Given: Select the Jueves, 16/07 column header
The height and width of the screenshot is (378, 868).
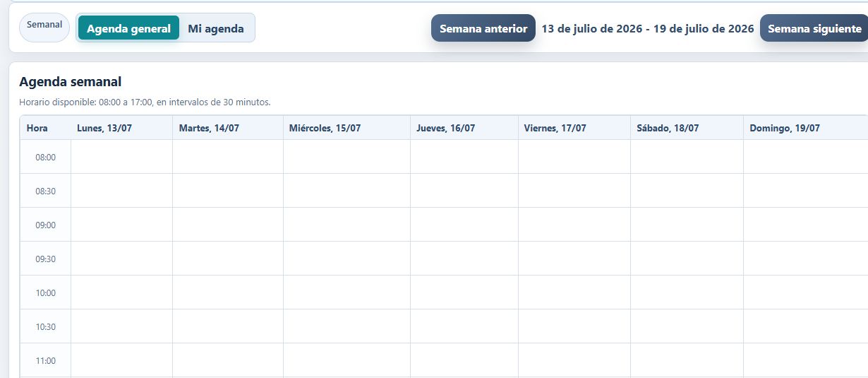Looking at the screenshot, I should [x=464, y=128].
